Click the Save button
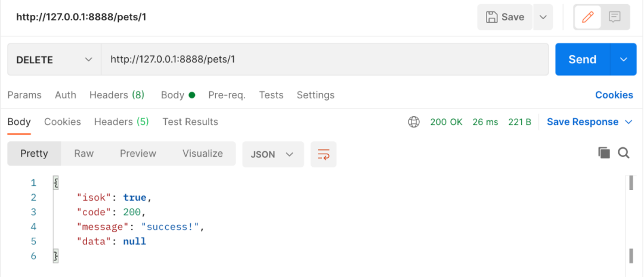The height and width of the screenshot is (277, 644). [505, 17]
